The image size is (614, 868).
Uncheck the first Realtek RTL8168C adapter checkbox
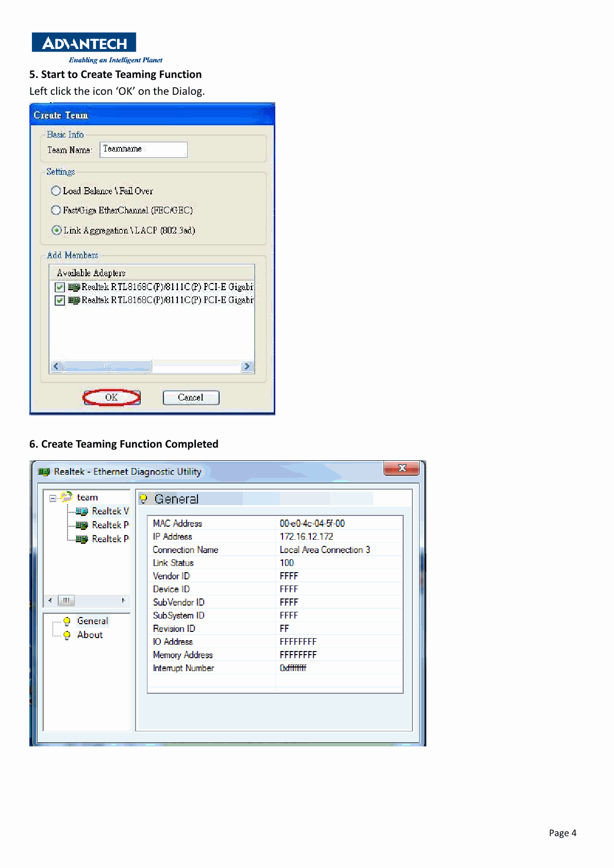pos(60,287)
